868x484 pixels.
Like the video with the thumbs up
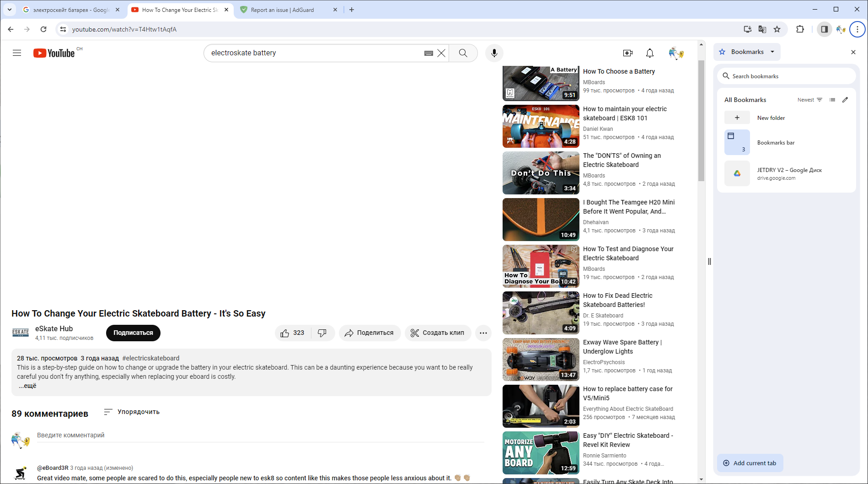click(x=284, y=333)
